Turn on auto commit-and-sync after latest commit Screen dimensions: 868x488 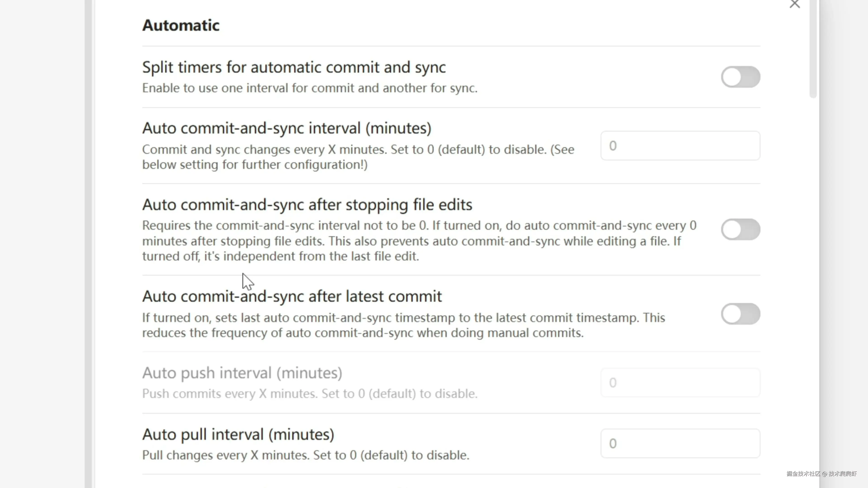(740, 314)
